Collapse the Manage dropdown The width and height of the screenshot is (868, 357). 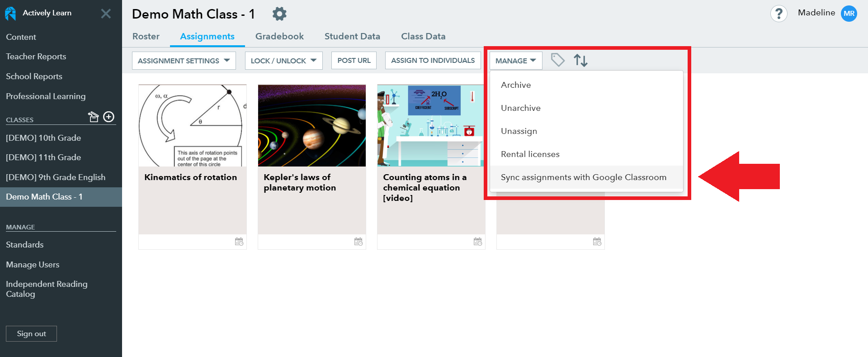pos(516,61)
